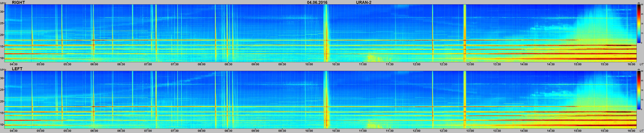This screenshot has height=133, width=644.
Task: Select the date label 04.06.2016
Action: pos(317,3)
